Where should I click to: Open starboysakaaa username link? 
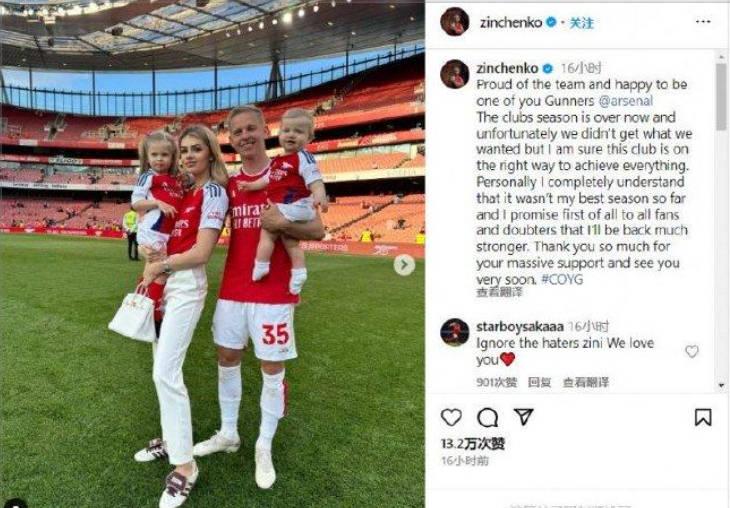pyautogui.click(x=520, y=326)
